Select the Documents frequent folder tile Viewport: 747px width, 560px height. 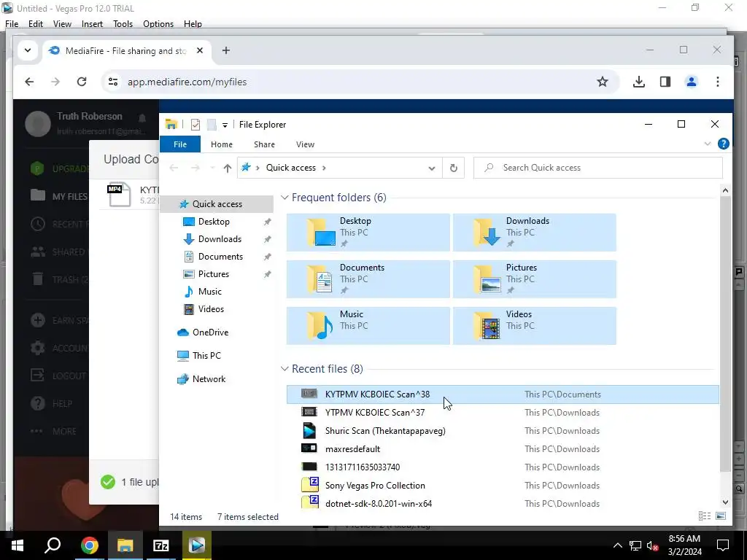pyautogui.click(x=368, y=279)
